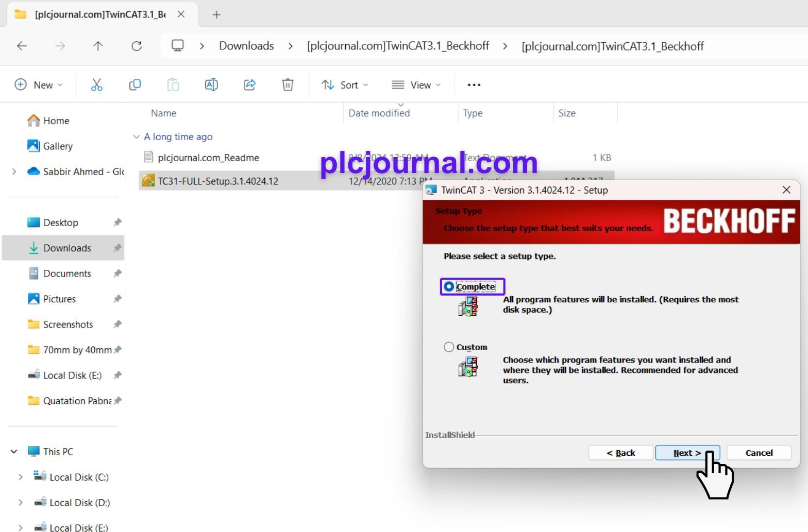Sort by the Type column header
808x532 pixels.
473,113
